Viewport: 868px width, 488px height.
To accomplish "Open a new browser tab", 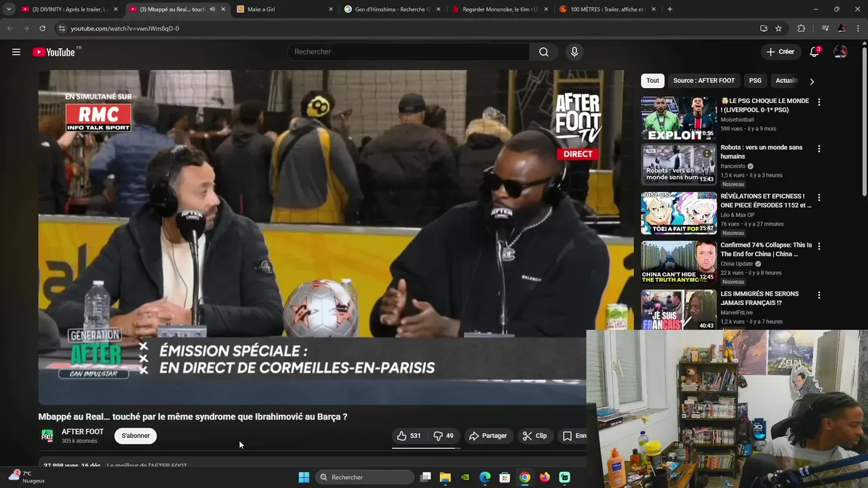I will click(670, 9).
